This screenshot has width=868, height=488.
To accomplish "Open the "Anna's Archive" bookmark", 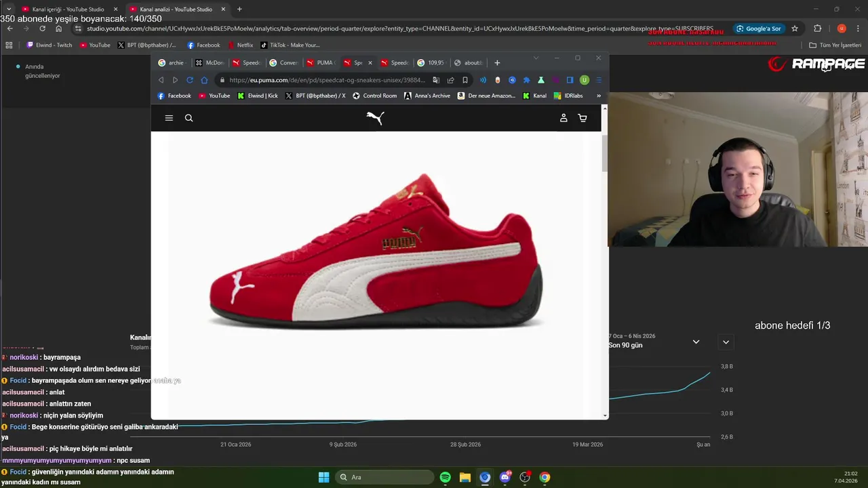I will [x=427, y=96].
